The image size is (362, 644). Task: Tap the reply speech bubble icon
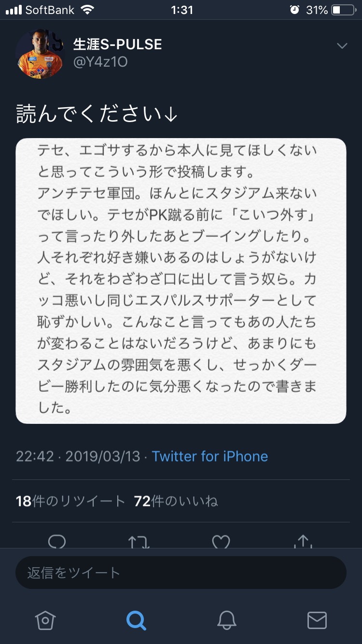click(x=57, y=542)
